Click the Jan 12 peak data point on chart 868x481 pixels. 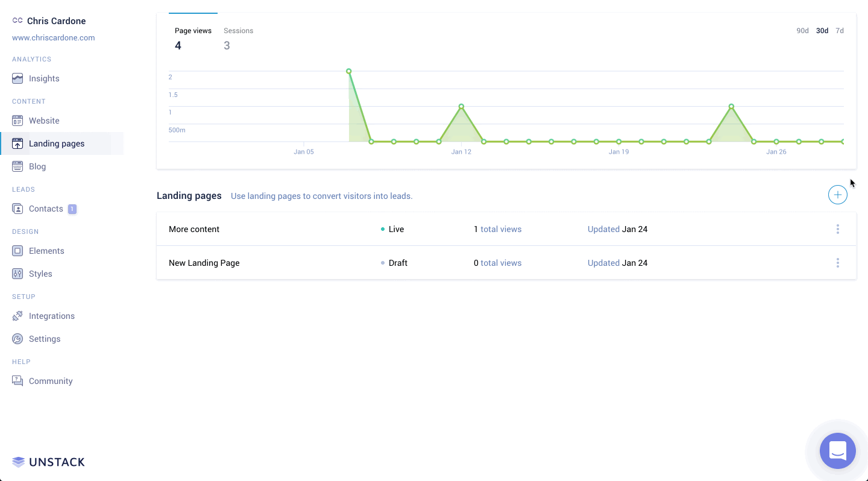click(461, 107)
